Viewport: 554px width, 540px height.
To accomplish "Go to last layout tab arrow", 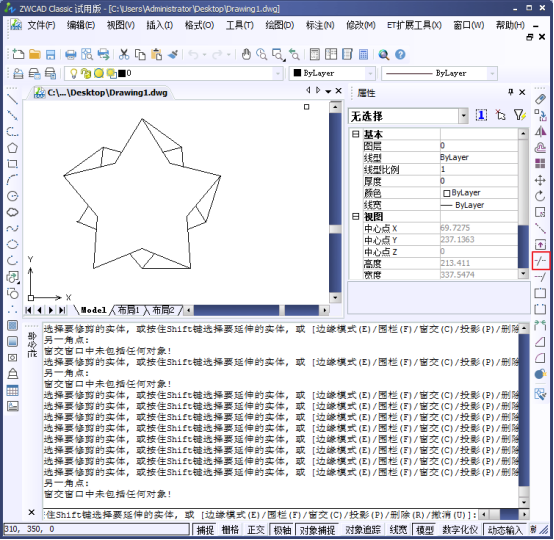I will point(62,310).
